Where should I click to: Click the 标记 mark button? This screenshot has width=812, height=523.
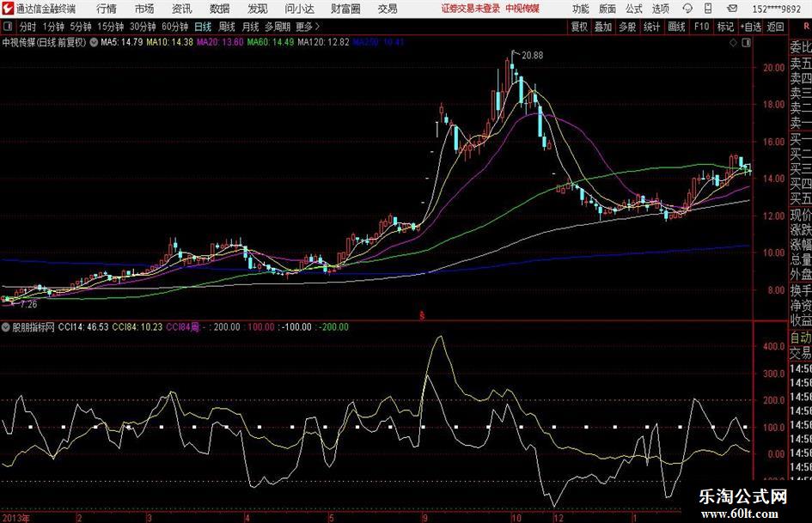click(x=725, y=27)
